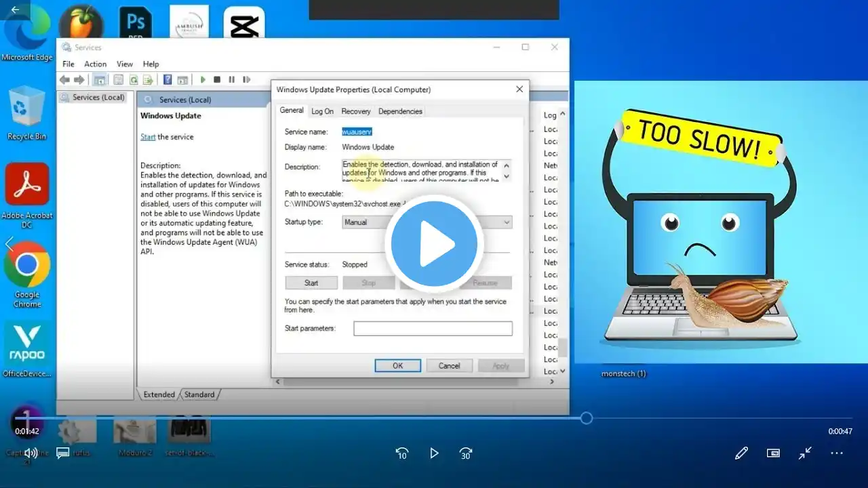Click the Windows Update heading in Services pane
This screenshot has width=868, height=488.
[x=171, y=116]
